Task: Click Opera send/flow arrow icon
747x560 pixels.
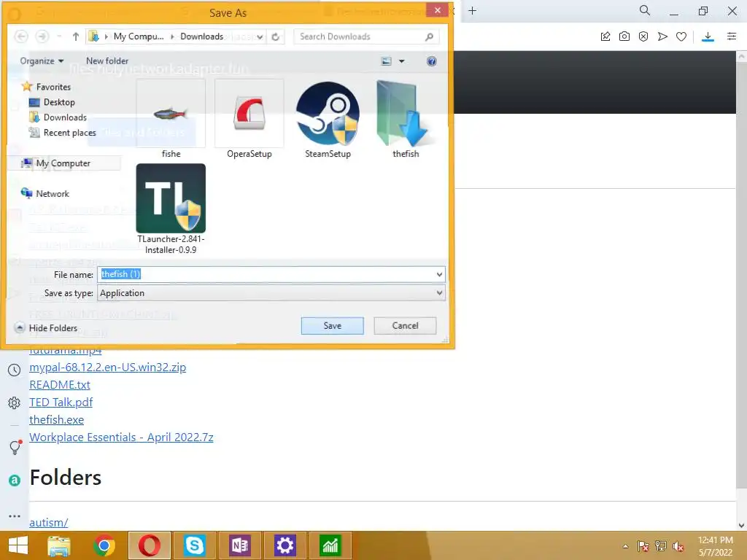Action: pyautogui.click(x=662, y=36)
